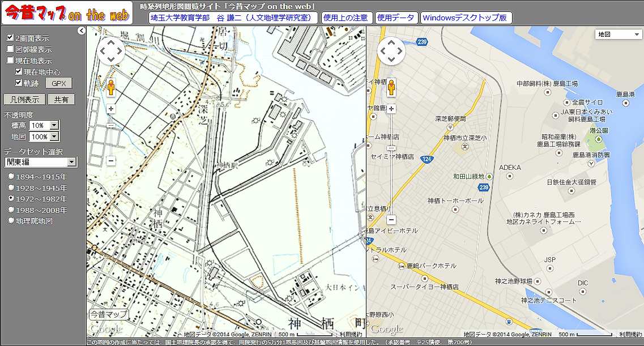
Task: Click 利用規約 link on the right map
Action: (630, 335)
